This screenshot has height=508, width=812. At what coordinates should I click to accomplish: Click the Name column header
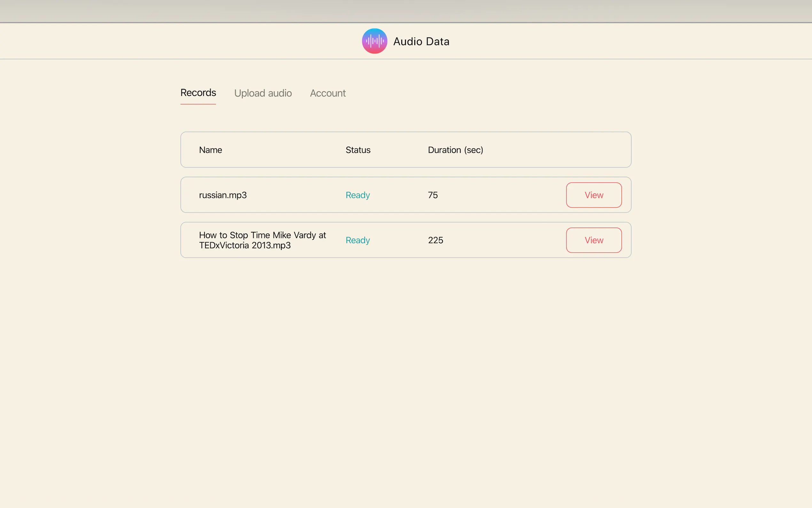tap(210, 150)
